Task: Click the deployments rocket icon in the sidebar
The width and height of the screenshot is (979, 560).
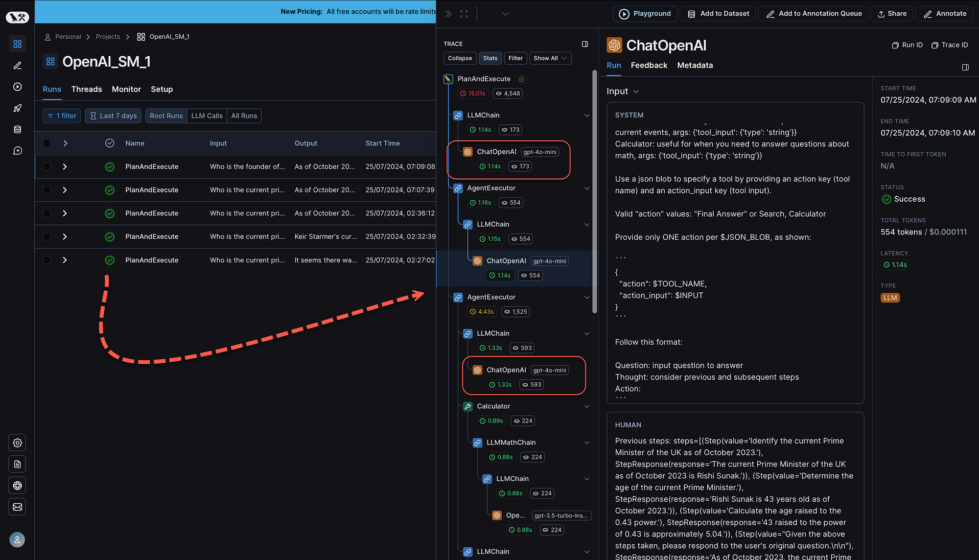Action: (x=17, y=108)
